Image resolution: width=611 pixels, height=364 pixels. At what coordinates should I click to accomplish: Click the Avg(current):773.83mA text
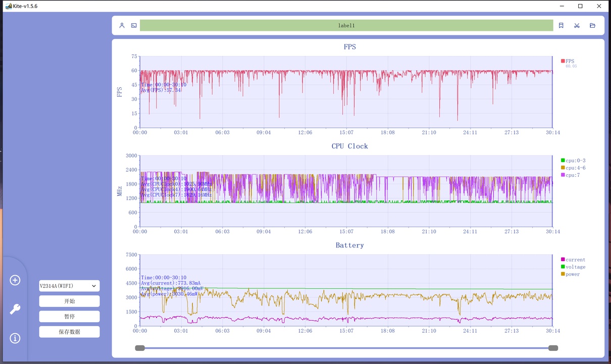coord(171,283)
